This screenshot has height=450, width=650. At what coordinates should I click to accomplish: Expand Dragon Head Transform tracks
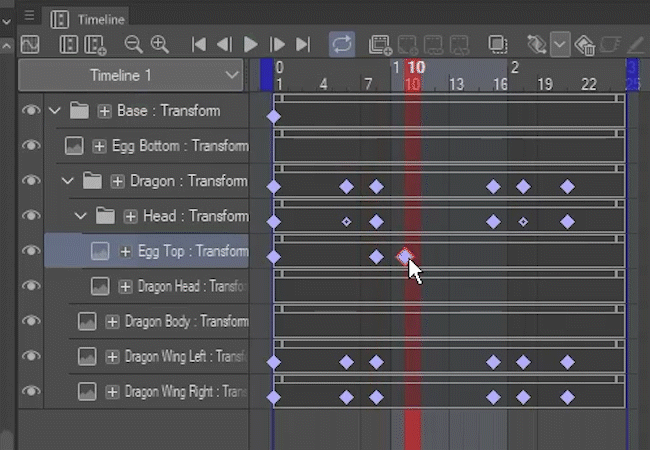pos(125,286)
